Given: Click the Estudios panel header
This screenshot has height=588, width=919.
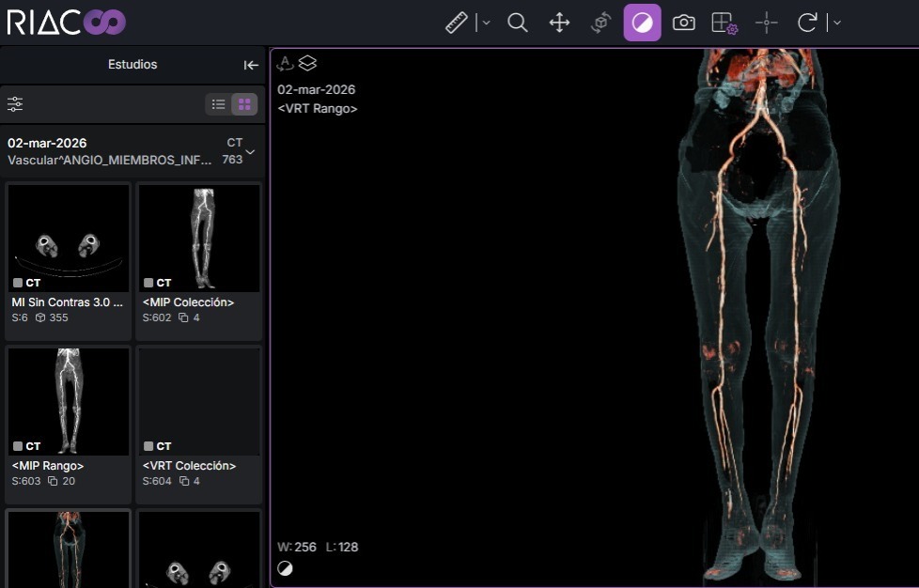Looking at the screenshot, I should tap(132, 65).
